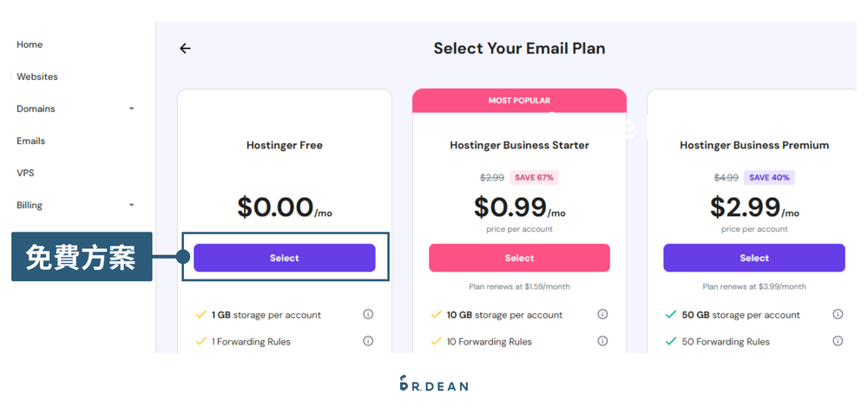Open Websites in sidebar
Viewport: 868px width, 407px height.
[x=37, y=77]
